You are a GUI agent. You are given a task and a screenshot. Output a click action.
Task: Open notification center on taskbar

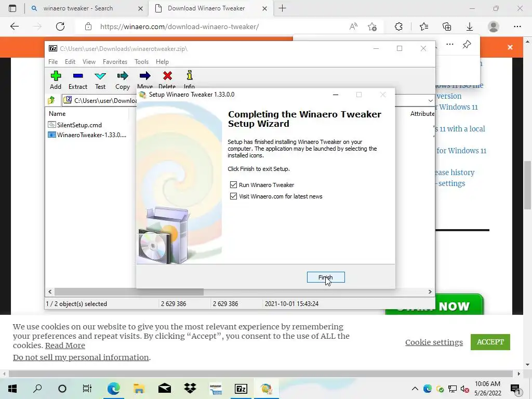(x=515, y=389)
